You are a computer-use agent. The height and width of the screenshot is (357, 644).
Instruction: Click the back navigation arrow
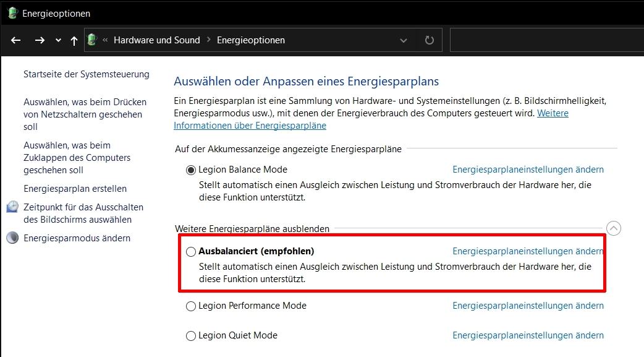(x=16, y=40)
